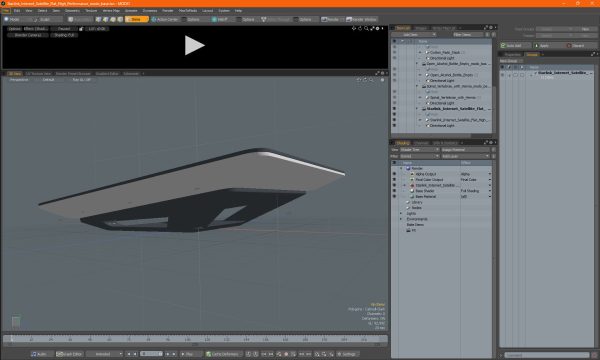
Task: Open the Texture menu
Action: click(x=91, y=11)
